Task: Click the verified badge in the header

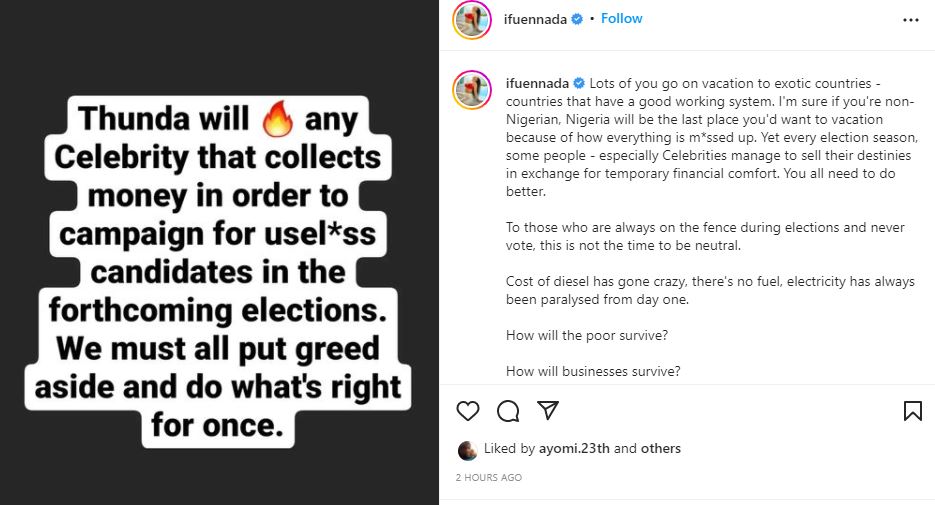Action: pos(577,19)
